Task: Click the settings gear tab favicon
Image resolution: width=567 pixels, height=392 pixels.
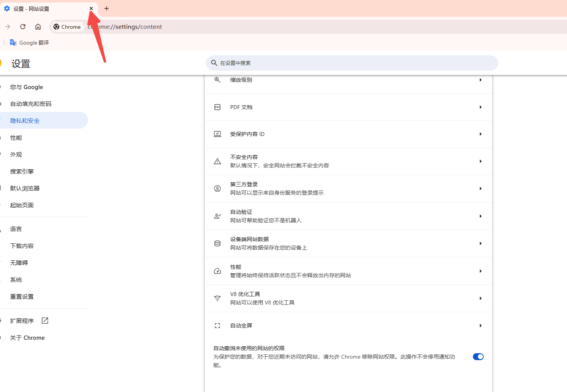Action: point(7,8)
